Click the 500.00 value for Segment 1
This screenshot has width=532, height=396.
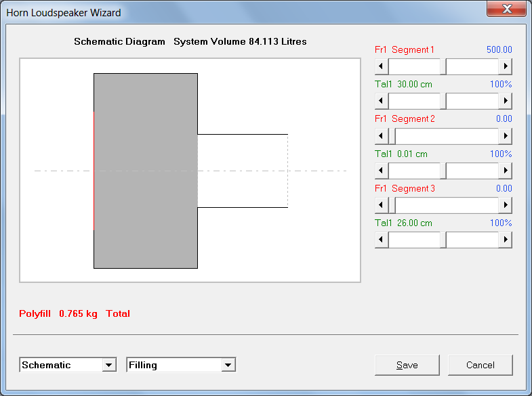click(499, 50)
